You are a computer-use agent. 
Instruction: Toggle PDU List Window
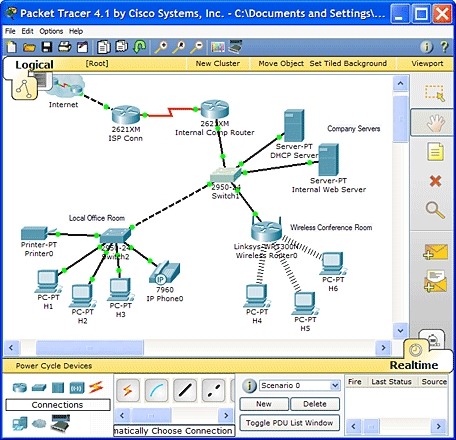point(289,423)
